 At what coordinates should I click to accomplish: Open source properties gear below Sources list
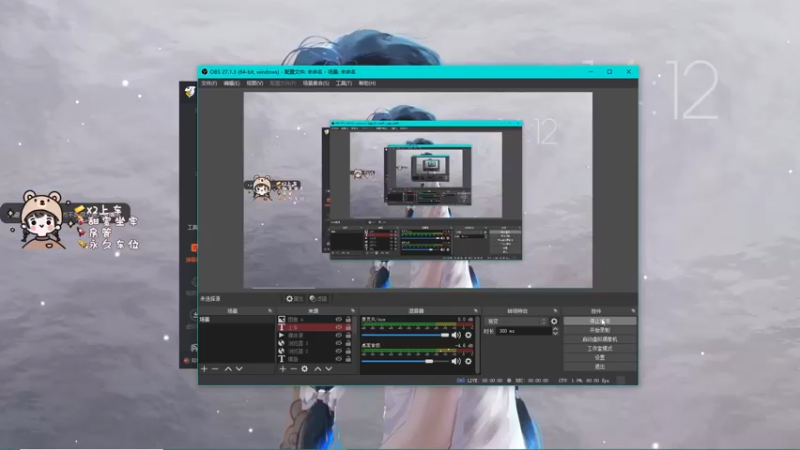305,368
